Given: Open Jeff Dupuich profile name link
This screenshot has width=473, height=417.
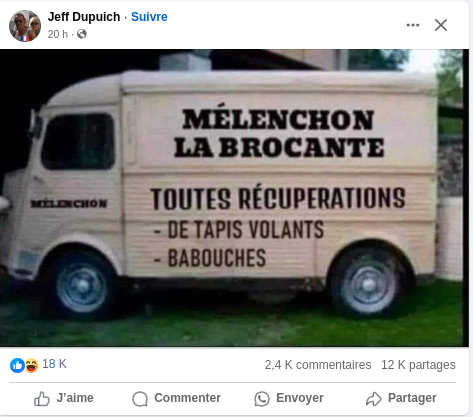Looking at the screenshot, I should coord(84,17).
